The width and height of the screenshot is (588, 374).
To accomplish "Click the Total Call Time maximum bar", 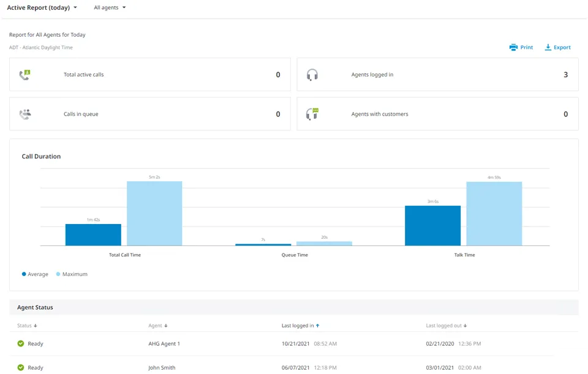I will point(154,214).
